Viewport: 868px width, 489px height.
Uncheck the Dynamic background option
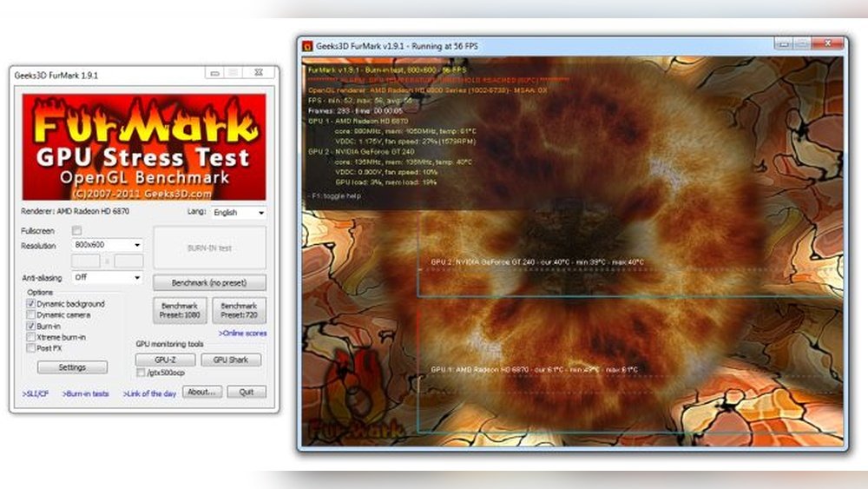[x=31, y=304]
